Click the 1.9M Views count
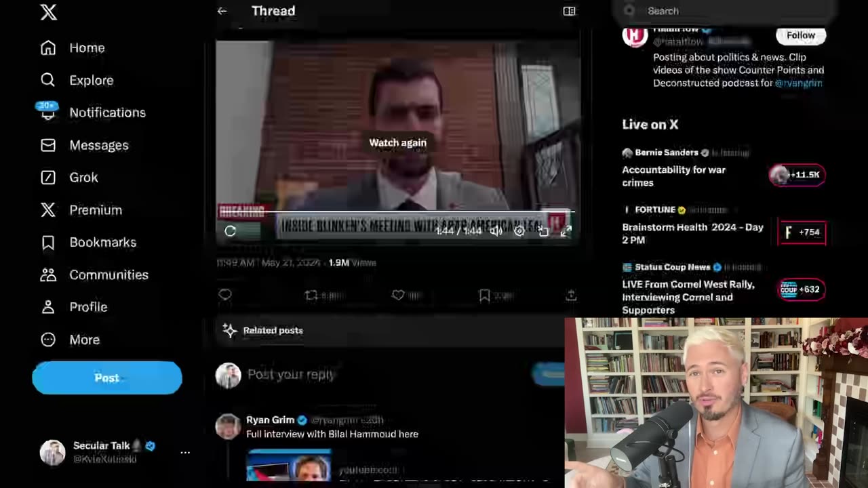Screen dimensions: 868x488 [352, 262]
